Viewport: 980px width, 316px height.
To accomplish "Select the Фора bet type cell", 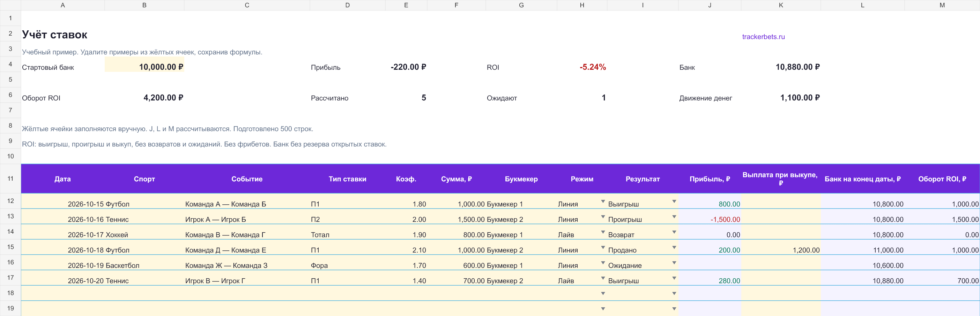I will tap(347, 263).
